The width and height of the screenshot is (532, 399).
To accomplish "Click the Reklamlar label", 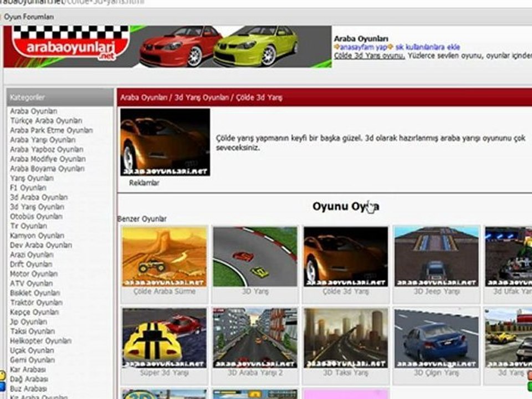I will 144,183.
